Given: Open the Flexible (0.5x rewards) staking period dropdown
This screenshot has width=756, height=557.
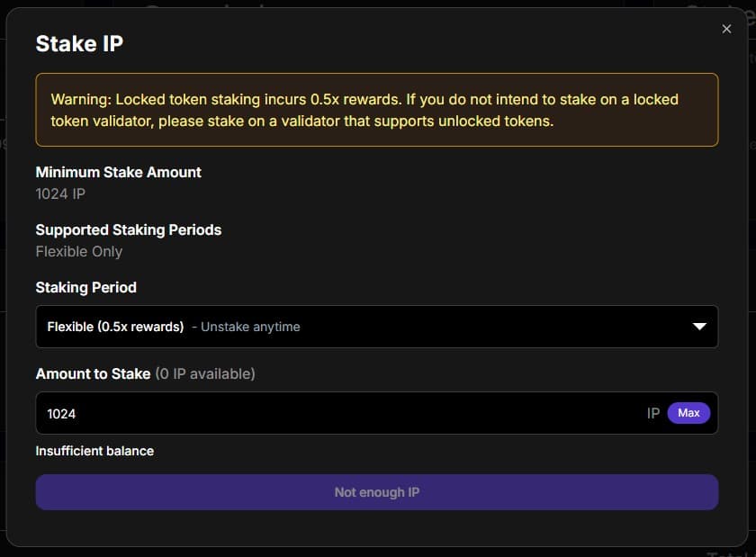Looking at the screenshot, I should (x=360, y=327).
